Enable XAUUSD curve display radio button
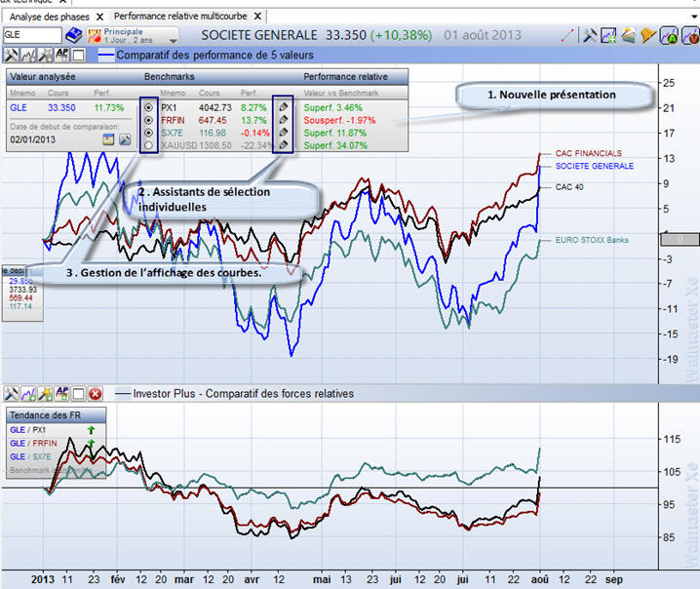The image size is (700, 589). (x=148, y=145)
